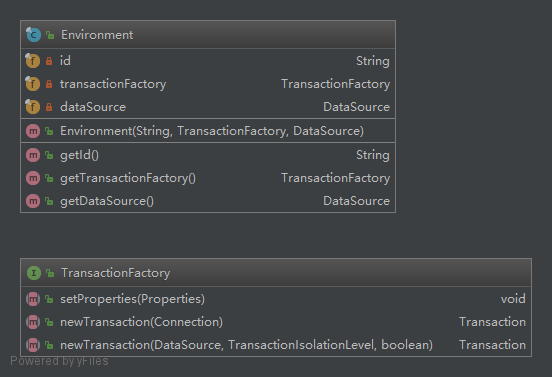Screen dimensions: 552x377
Task: Select the transactionFactory field row
Action: [208, 84]
